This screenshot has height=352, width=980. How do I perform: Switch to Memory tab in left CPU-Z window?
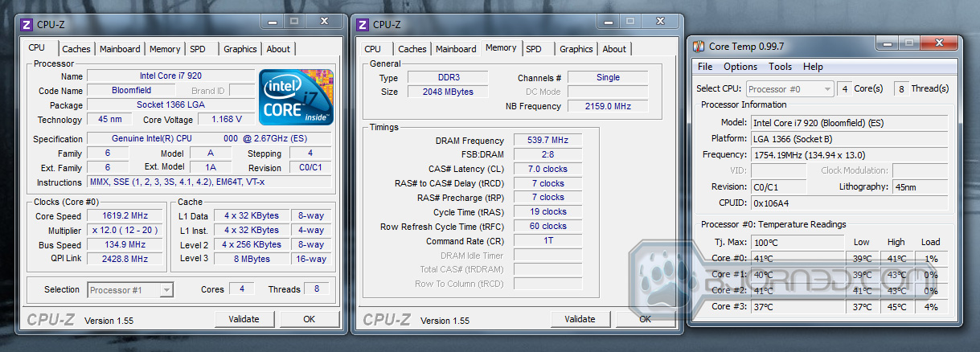click(165, 49)
